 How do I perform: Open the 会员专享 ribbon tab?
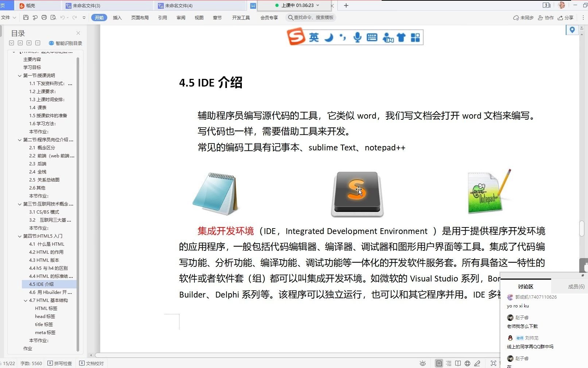pos(269,18)
